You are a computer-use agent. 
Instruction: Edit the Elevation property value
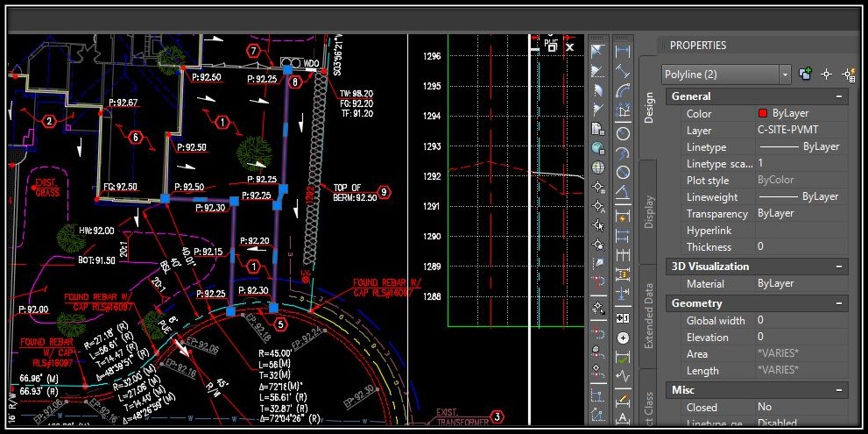point(801,337)
